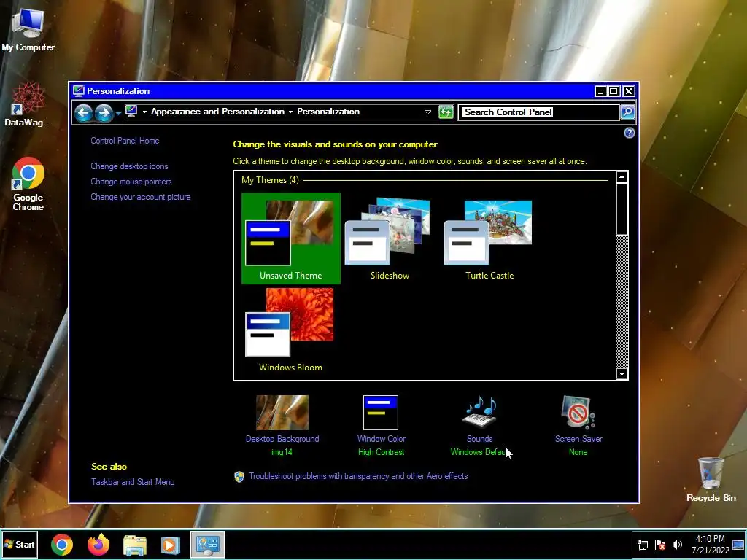This screenshot has height=560, width=747.
Task: Expand the arrow before Appearance and Personalization
Action: [144, 112]
